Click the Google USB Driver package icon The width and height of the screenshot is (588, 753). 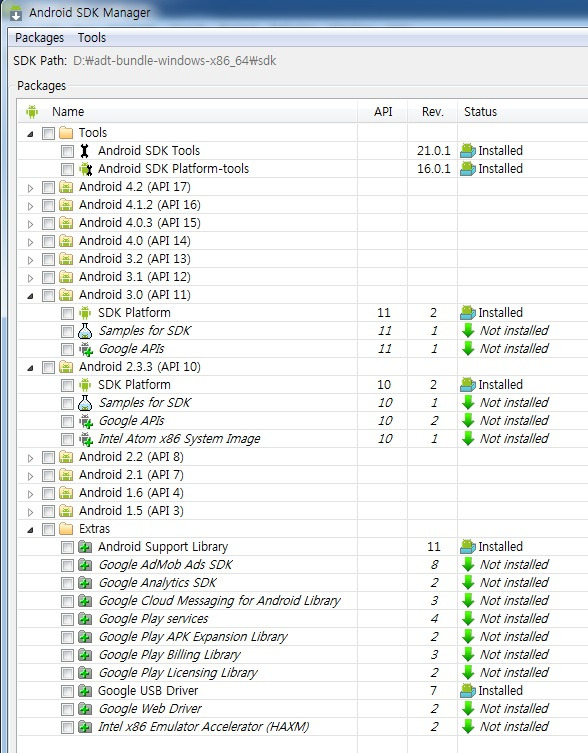pos(85,691)
